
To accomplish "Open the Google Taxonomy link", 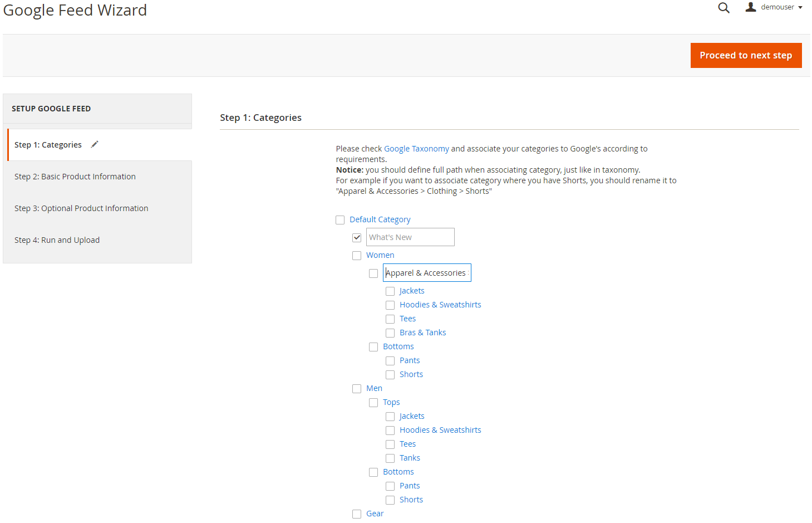I will [416, 149].
